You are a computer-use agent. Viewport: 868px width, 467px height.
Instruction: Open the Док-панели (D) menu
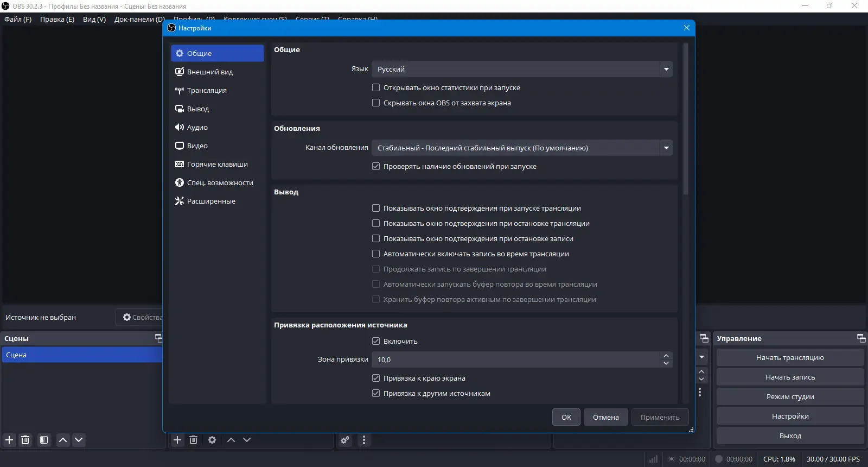pyautogui.click(x=139, y=19)
